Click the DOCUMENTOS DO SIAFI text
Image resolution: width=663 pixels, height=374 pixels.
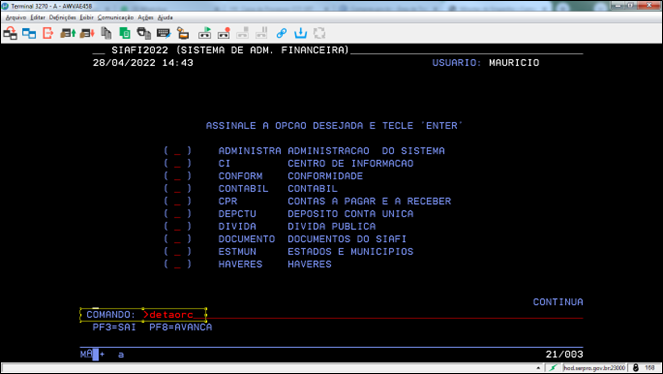tap(347, 239)
